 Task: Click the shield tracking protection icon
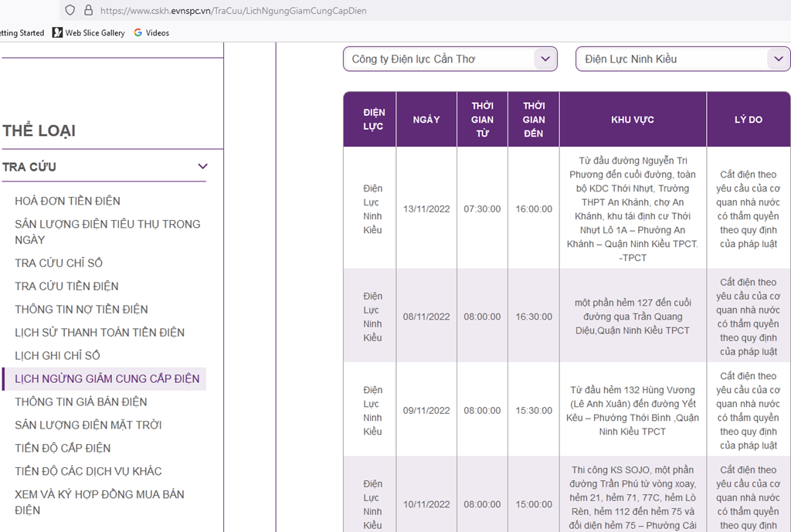(x=70, y=11)
